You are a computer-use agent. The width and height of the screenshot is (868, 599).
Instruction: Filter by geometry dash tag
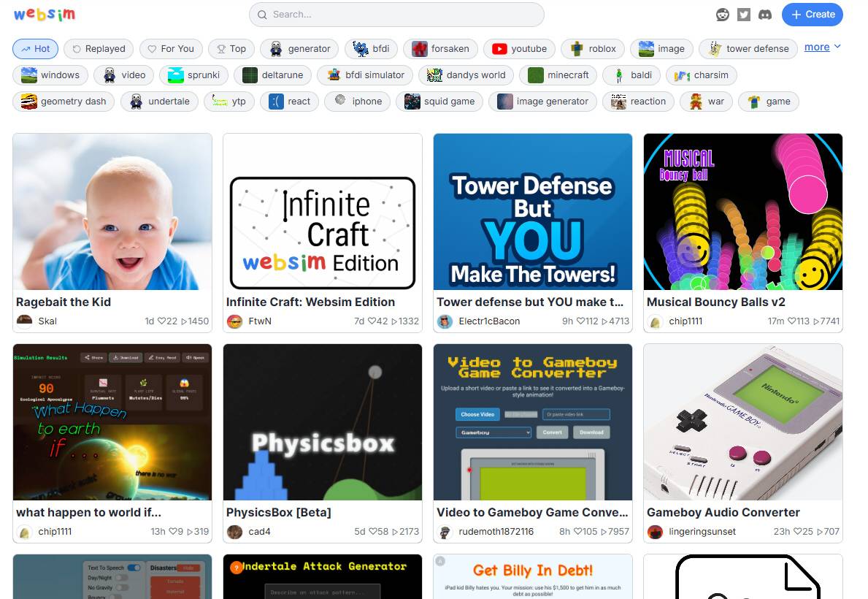(x=64, y=102)
